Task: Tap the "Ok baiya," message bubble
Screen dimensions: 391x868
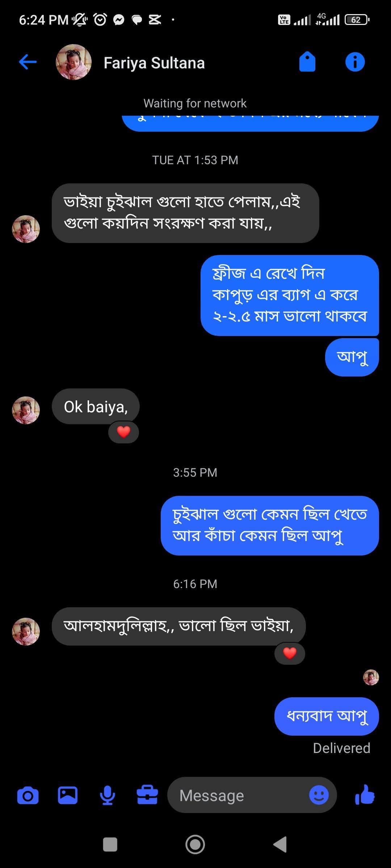Action: click(96, 407)
